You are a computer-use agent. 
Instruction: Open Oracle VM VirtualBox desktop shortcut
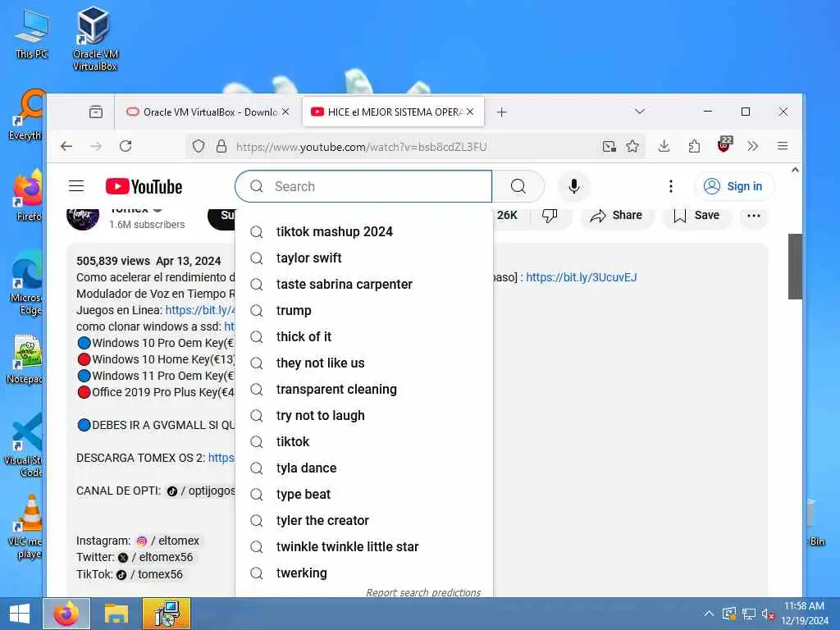point(95,39)
